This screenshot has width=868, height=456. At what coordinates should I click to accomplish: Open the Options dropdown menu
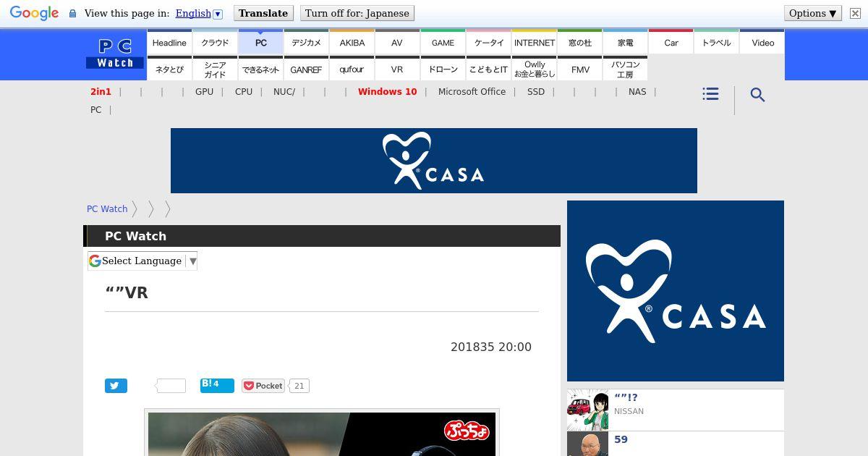click(813, 13)
